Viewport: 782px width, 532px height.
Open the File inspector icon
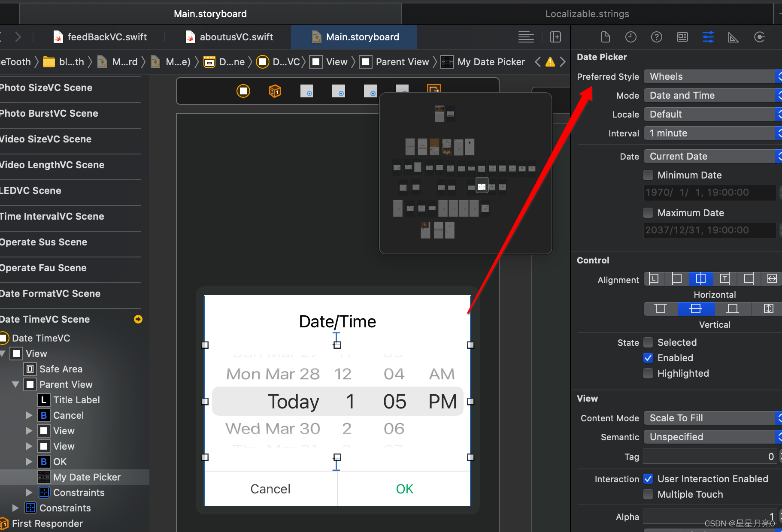605,37
